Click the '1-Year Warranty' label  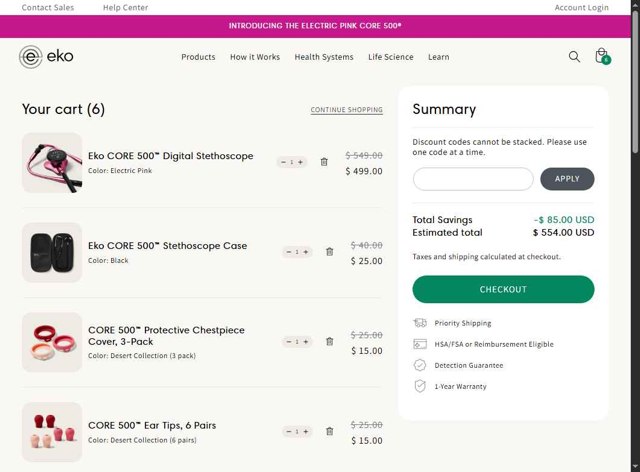460,386
